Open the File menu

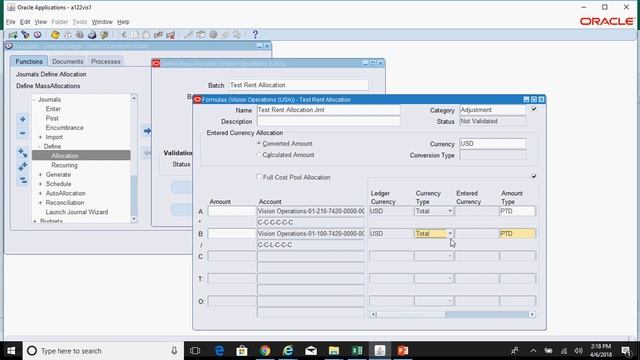[x=11, y=22]
